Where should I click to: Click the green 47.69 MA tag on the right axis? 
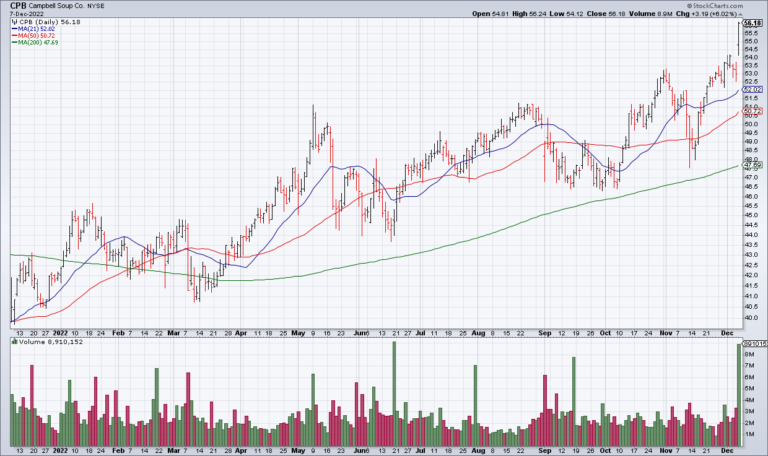click(x=753, y=166)
